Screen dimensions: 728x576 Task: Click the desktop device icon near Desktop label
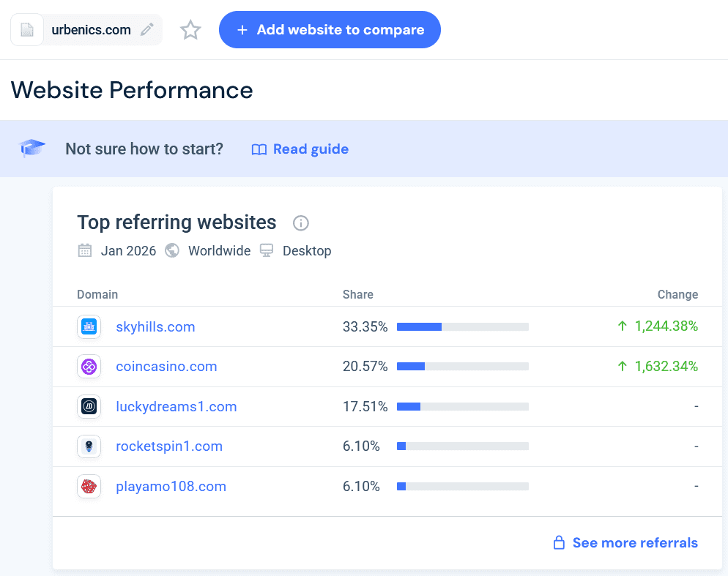click(266, 250)
